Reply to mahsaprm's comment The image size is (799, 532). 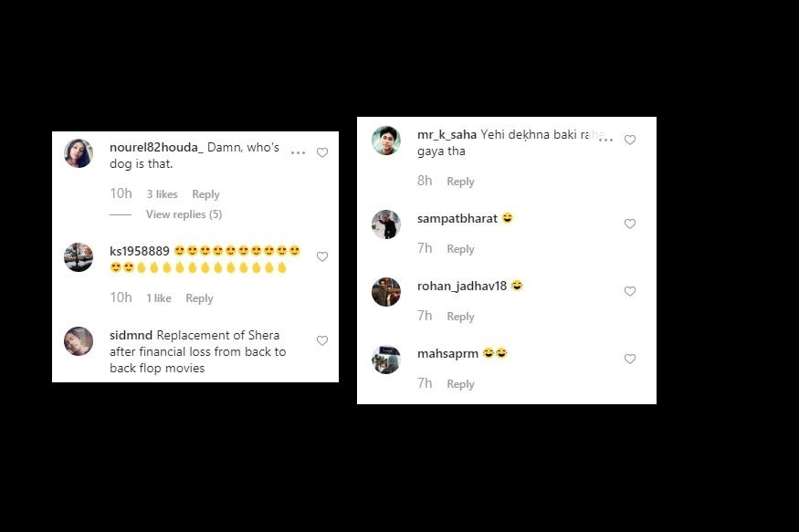460,384
